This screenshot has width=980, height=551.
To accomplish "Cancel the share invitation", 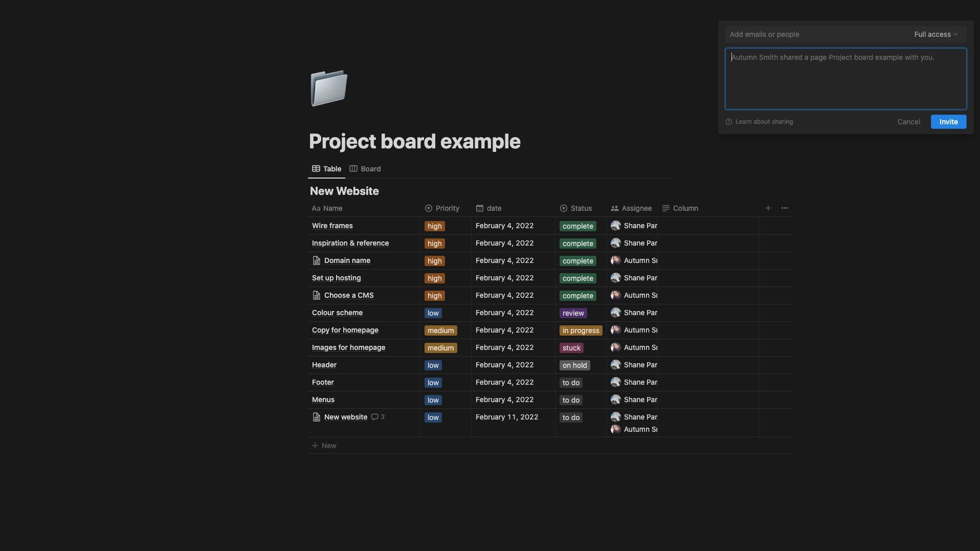I will pyautogui.click(x=908, y=122).
